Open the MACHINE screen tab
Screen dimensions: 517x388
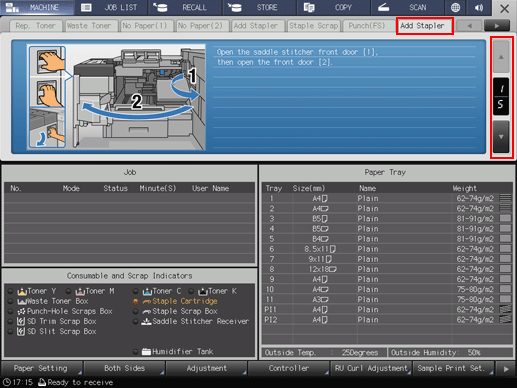[37, 7]
